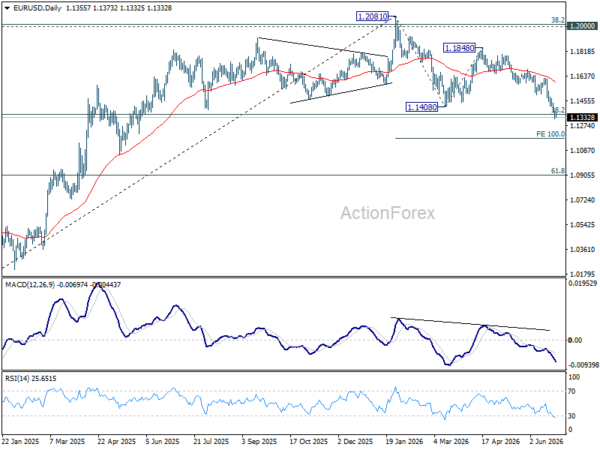Viewport: 600px width, 450px height.
Task: Click the 21 Jul 2025 date label
Action: click(212, 441)
